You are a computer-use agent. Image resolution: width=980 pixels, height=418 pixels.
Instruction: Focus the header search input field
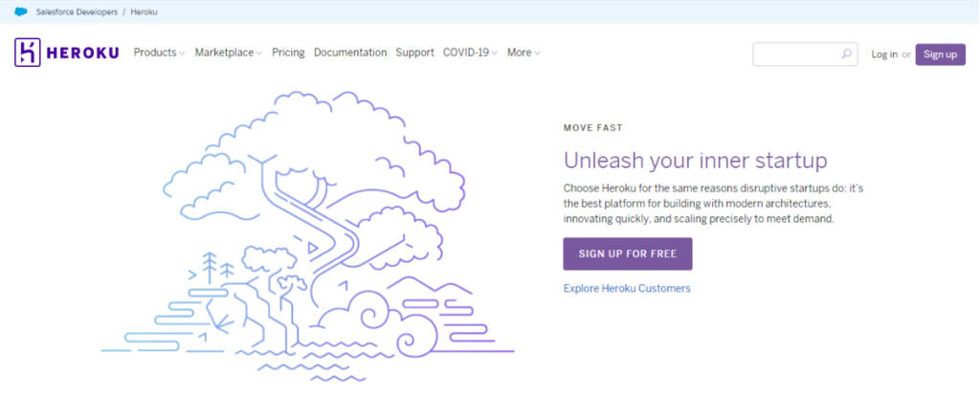coord(805,55)
